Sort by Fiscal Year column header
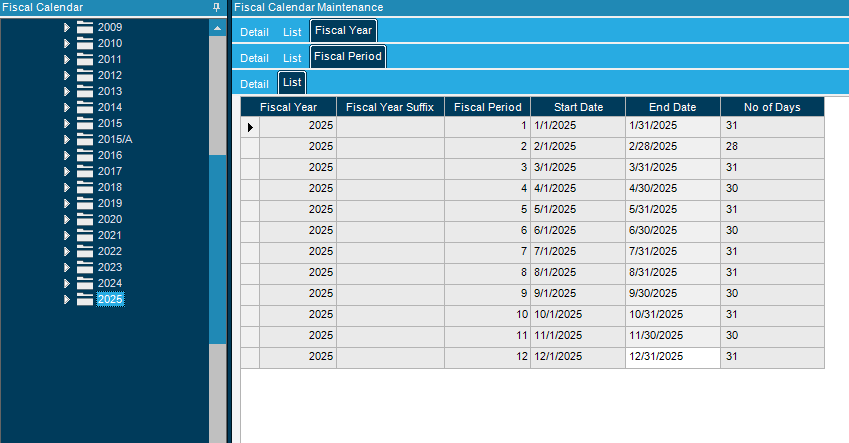Viewport: 849px width, 443px height. (x=289, y=107)
